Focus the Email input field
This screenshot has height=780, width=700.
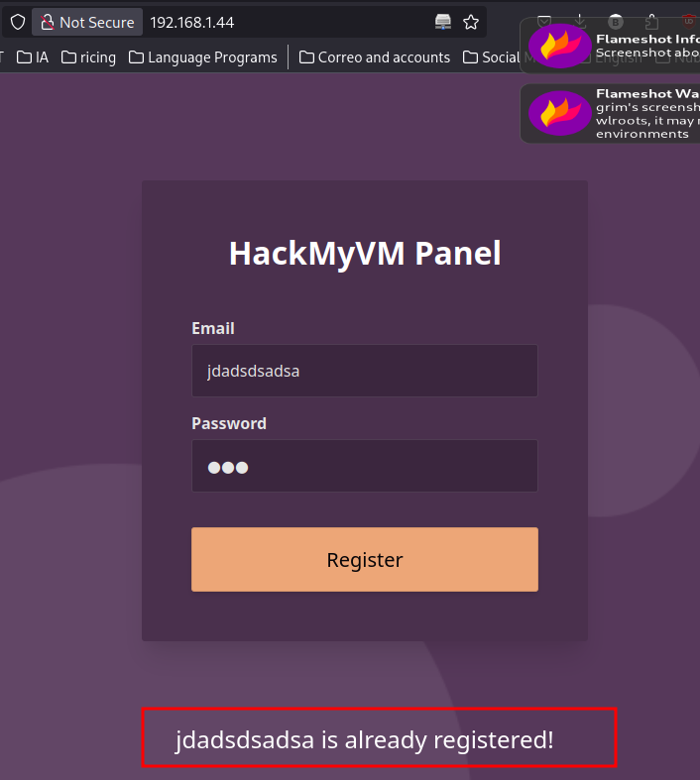pyautogui.click(x=365, y=371)
